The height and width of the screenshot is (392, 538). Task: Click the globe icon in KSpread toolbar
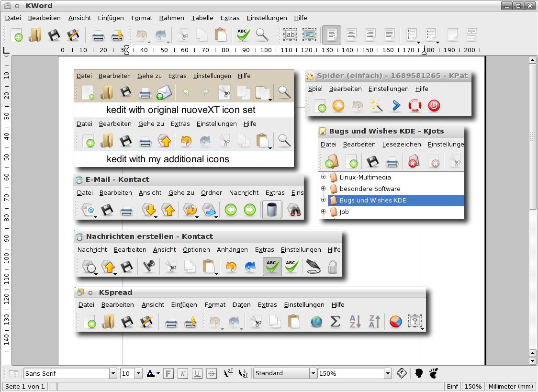[x=316, y=322]
